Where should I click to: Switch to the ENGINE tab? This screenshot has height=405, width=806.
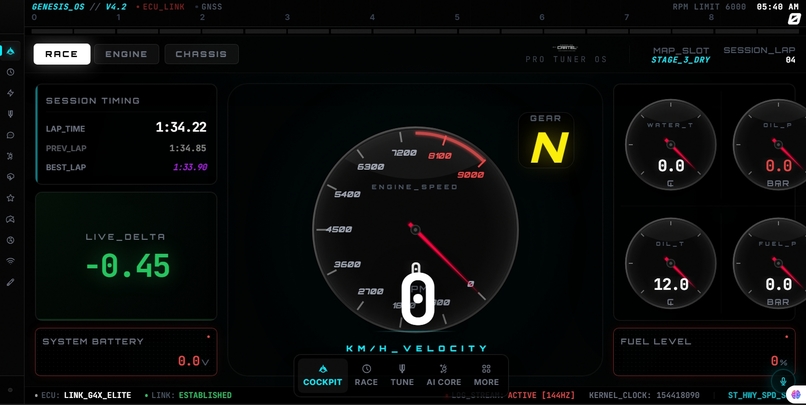126,54
